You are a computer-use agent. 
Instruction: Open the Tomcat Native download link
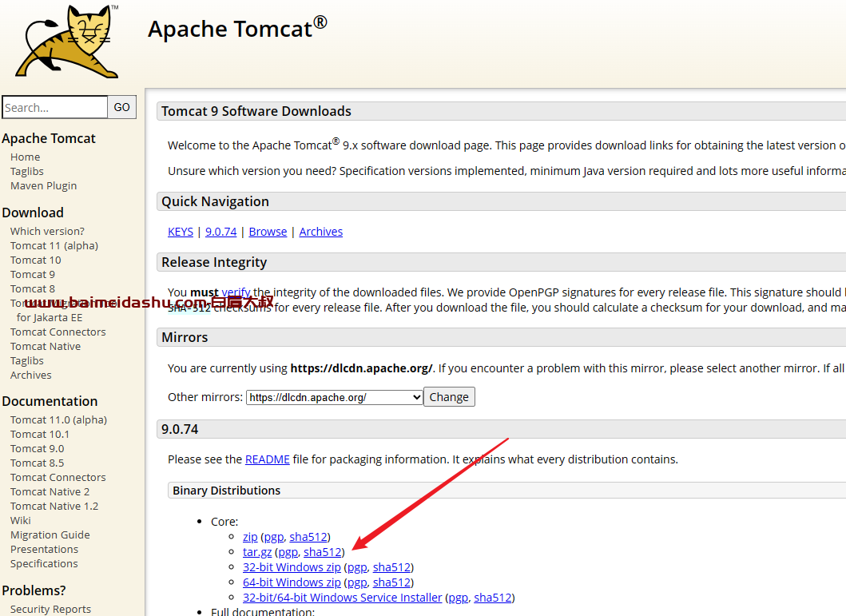pyautogui.click(x=46, y=347)
